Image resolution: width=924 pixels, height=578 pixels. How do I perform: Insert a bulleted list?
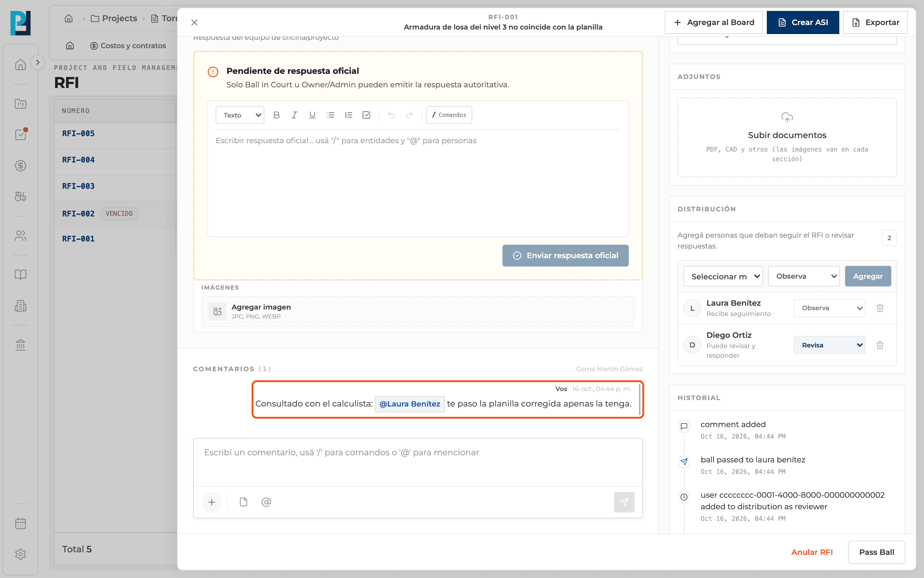click(x=330, y=115)
